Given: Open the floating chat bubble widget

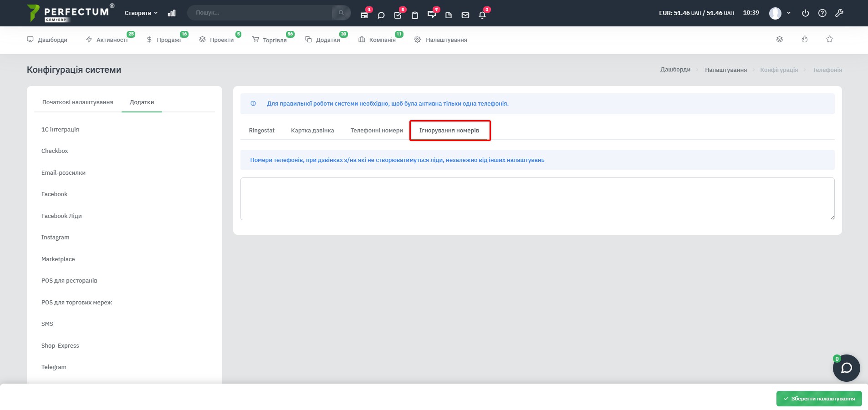Looking at the screenshot, I should tap(847, 368).
